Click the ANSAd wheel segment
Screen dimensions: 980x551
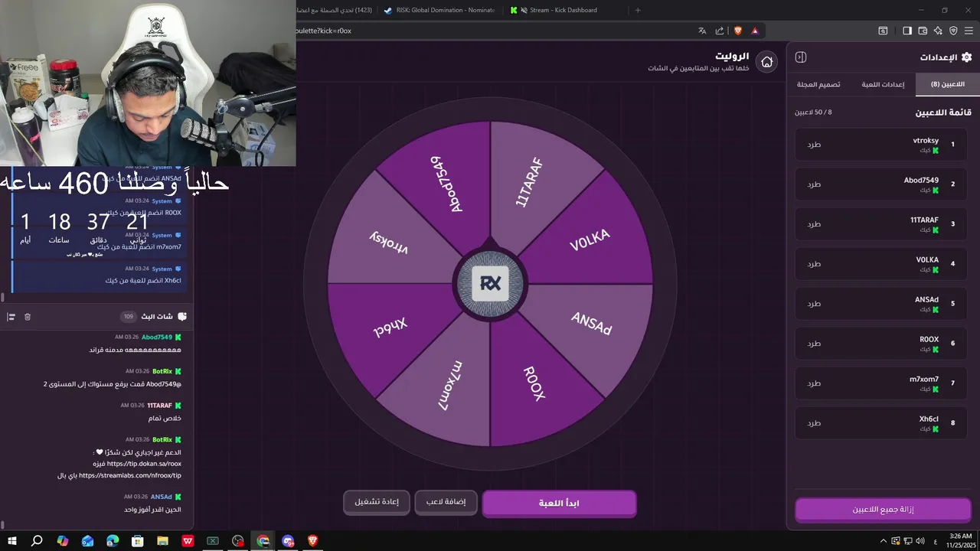(x=591, y=324)
